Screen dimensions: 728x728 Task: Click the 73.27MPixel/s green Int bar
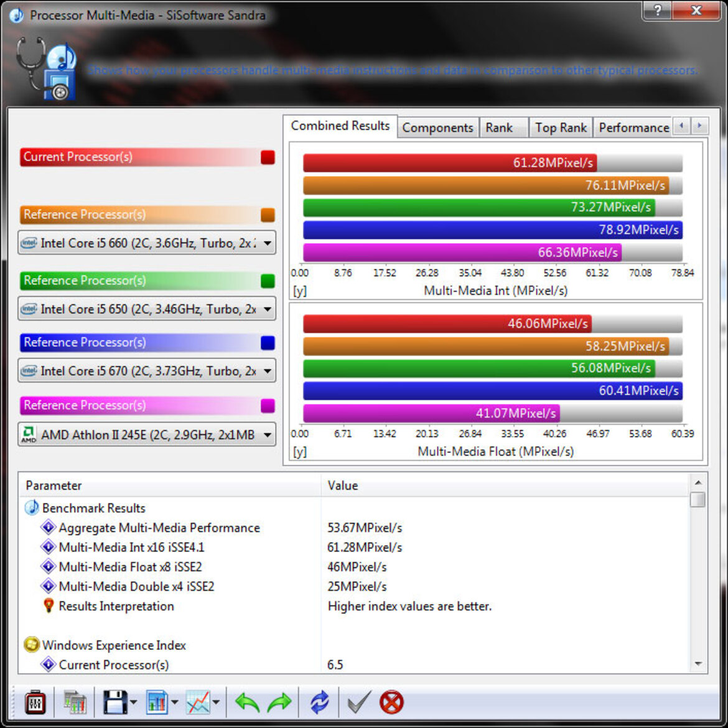479,207
